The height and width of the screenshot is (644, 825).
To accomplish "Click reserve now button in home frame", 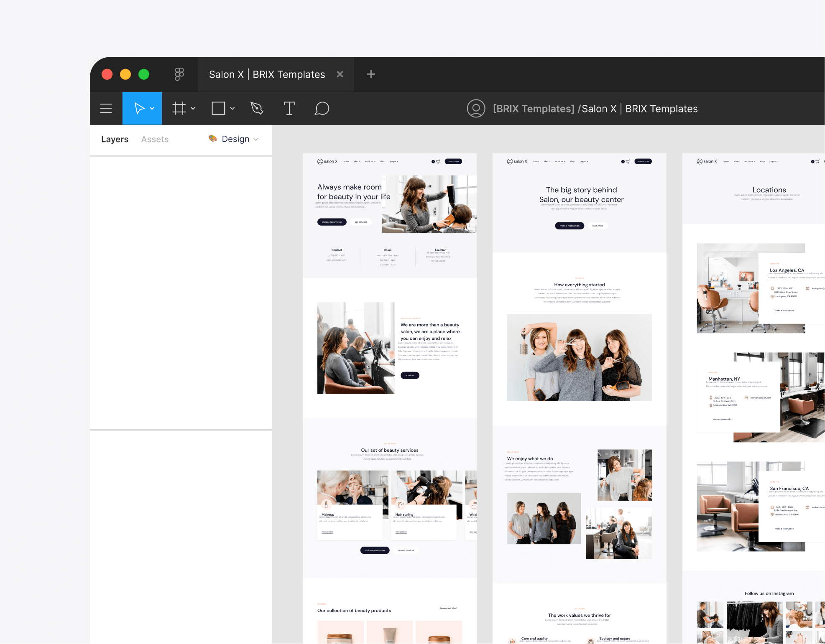I will (453, 161).
